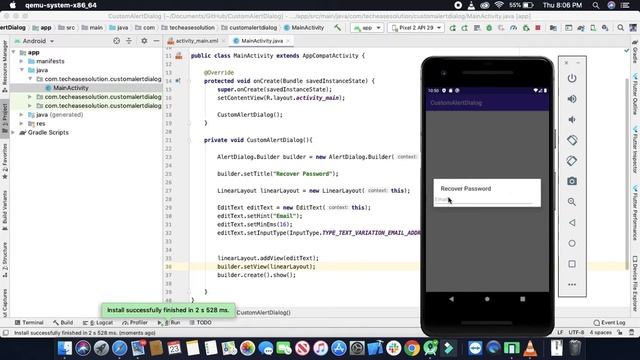Open the Android project view dropdown
Screen dimensions: 640x360
tap(34, 41)
